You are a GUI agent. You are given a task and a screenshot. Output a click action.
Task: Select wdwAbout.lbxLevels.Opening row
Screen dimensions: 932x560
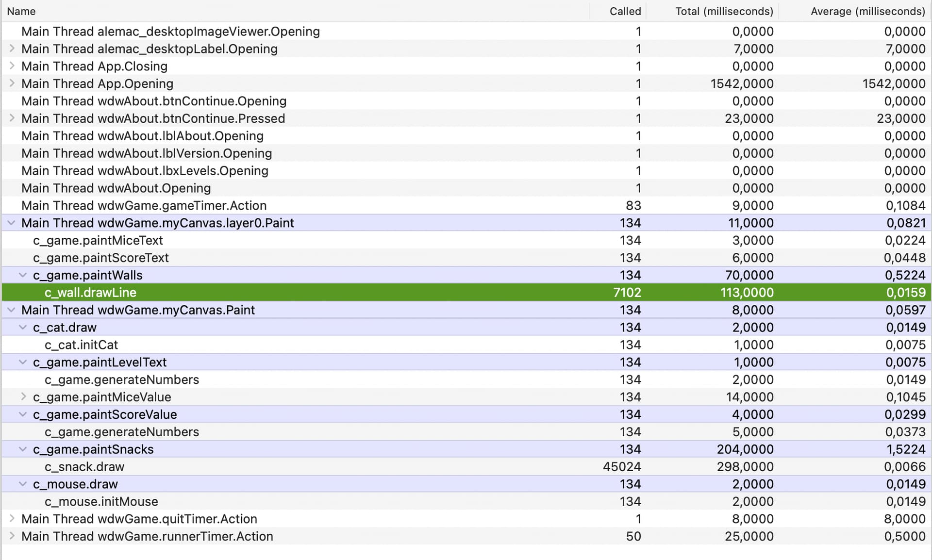(x=466, y=171)
